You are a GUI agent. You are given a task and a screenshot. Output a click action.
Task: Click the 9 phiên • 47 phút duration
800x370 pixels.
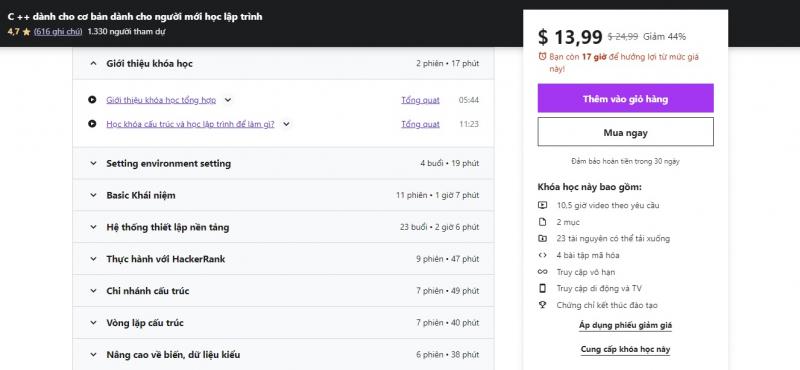(447, 259)
